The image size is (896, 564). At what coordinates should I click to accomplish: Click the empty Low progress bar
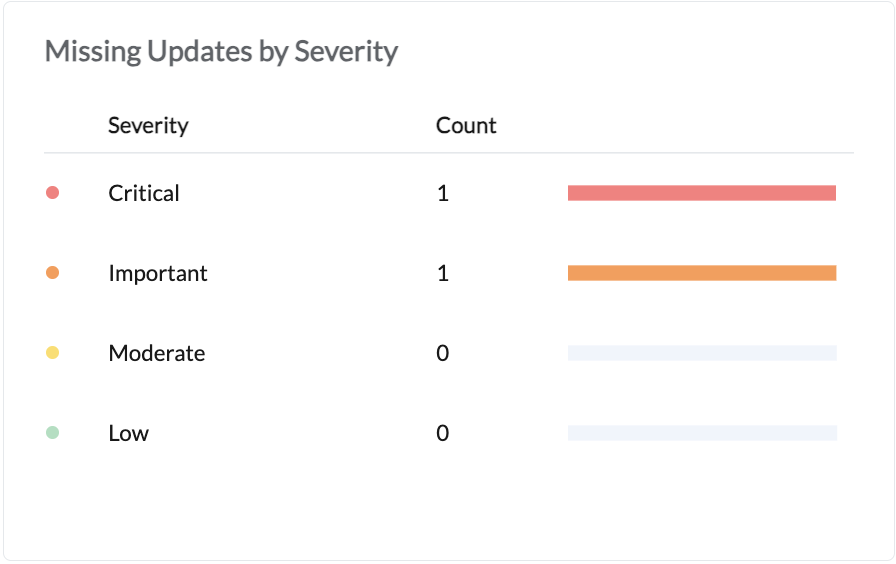[x=701, y=433]
